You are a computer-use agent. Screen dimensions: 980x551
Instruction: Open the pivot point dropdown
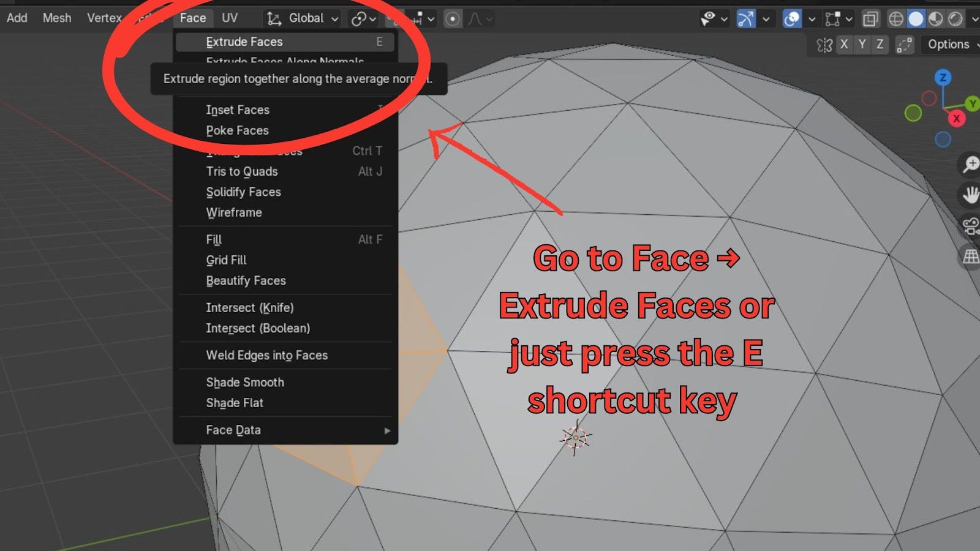coord(363,19)
